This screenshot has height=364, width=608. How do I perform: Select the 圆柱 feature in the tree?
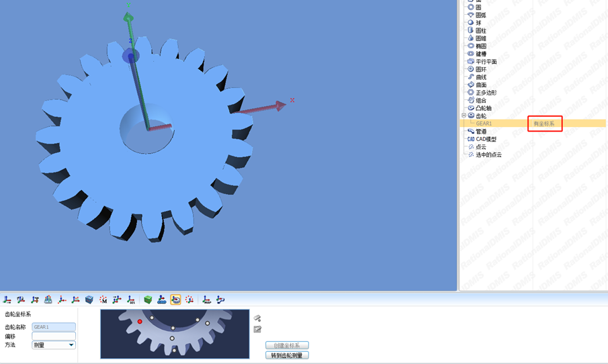click(481, 30)
